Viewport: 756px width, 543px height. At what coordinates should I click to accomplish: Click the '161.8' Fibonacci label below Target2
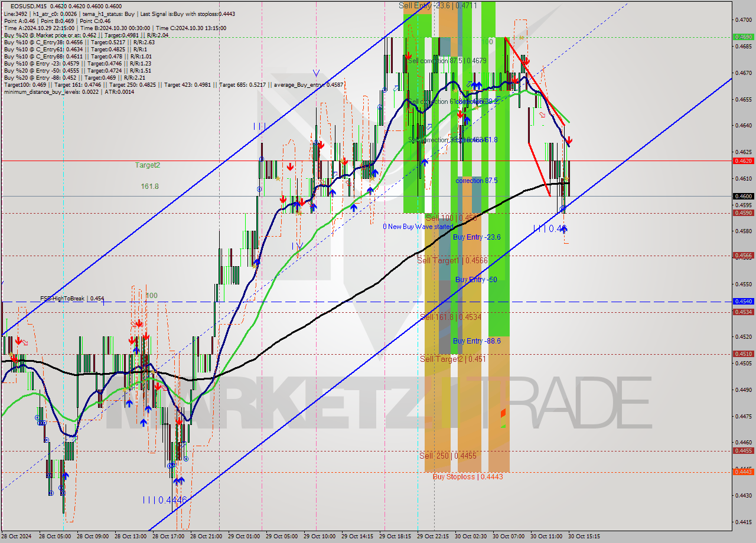point(149,186)
